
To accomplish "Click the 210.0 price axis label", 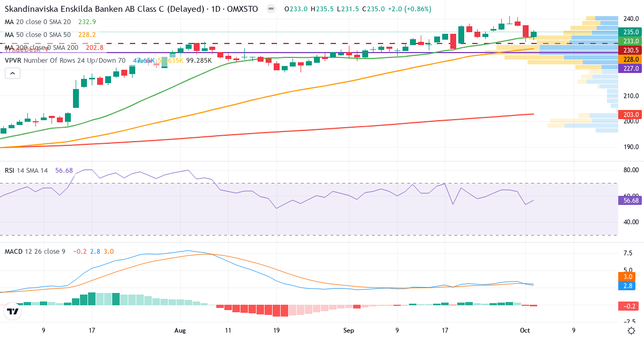I will 631,95.
